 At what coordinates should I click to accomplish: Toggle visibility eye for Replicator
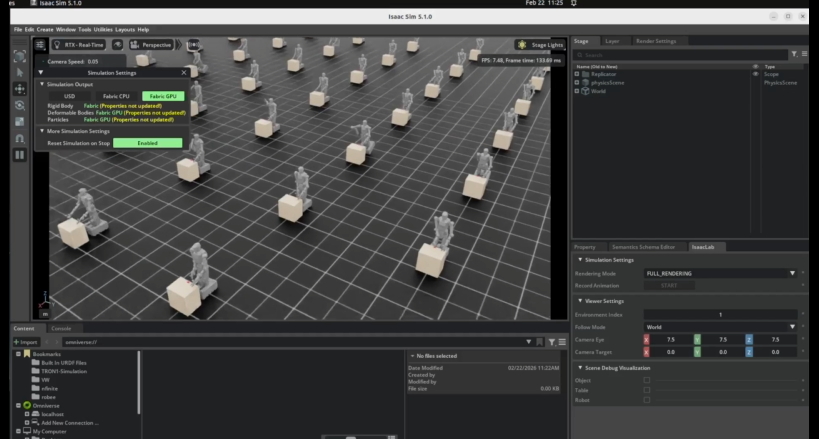tap(755, 74)
